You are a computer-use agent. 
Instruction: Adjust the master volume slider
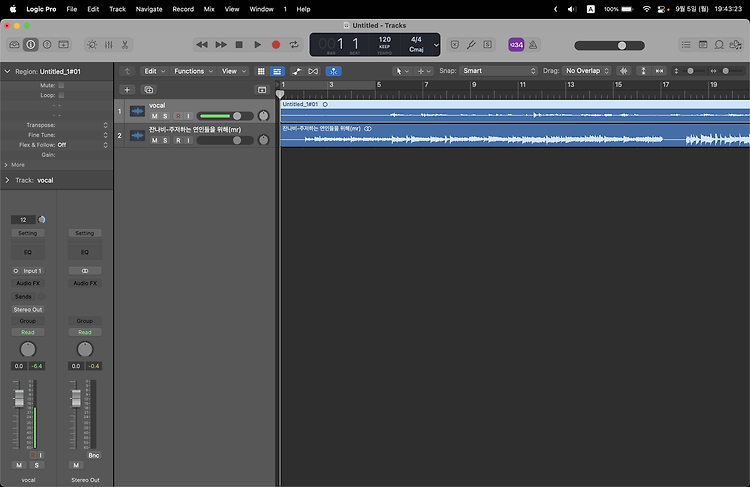[x=609, y=45]
